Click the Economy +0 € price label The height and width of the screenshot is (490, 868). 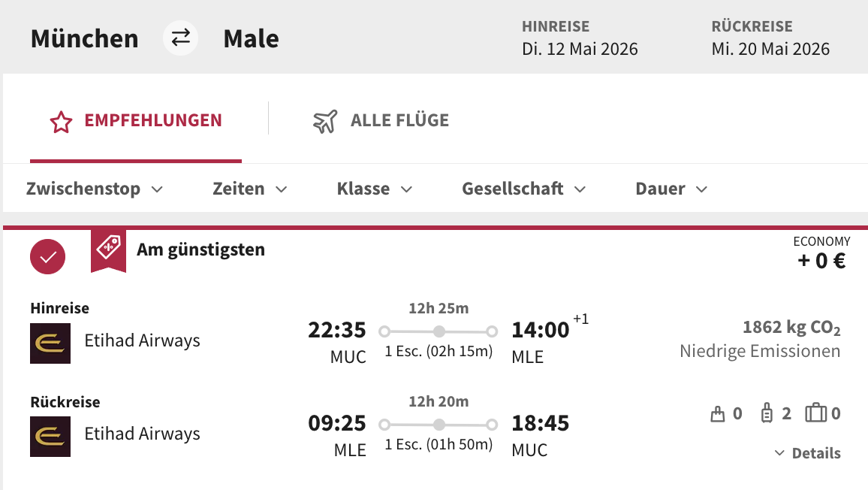[x=822, y=253]
